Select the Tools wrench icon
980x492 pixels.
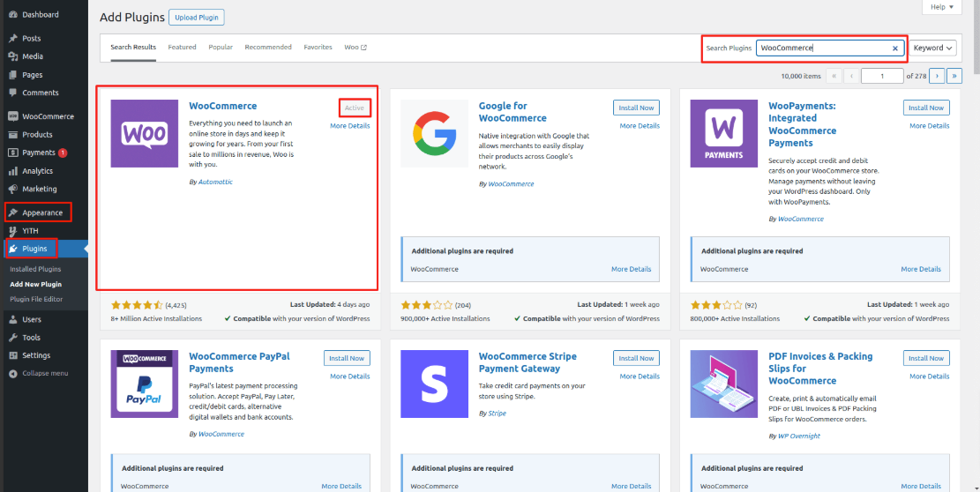coord(12,338)
